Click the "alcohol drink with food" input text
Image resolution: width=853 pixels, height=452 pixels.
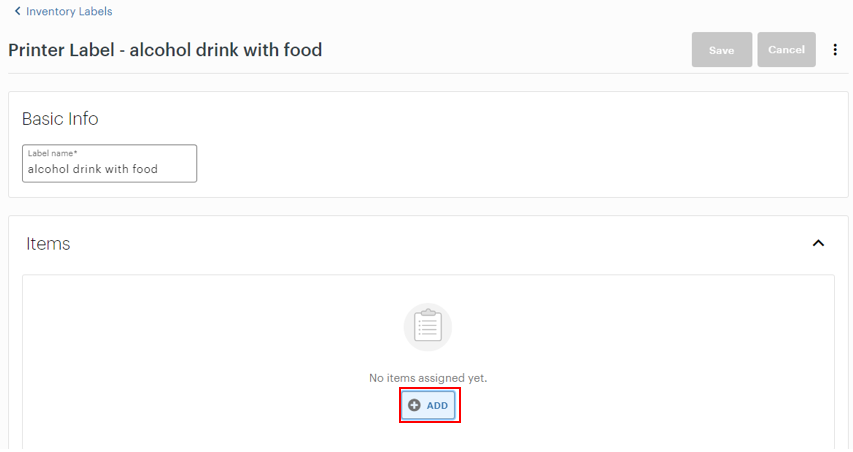pos(93,170)
